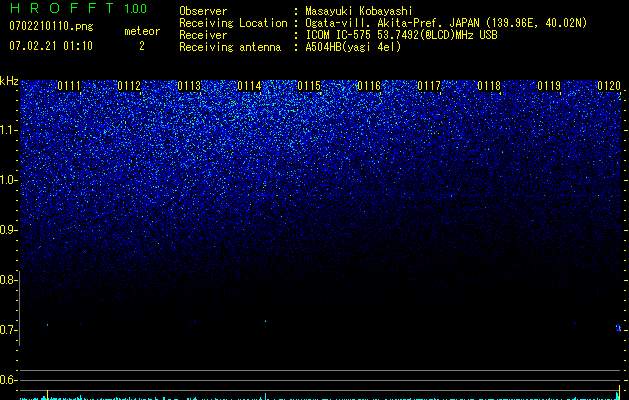Click the 0115 time marker
The width and height of the screenshot is (629, 400).
pyautogui.click(x=309, y=86)
